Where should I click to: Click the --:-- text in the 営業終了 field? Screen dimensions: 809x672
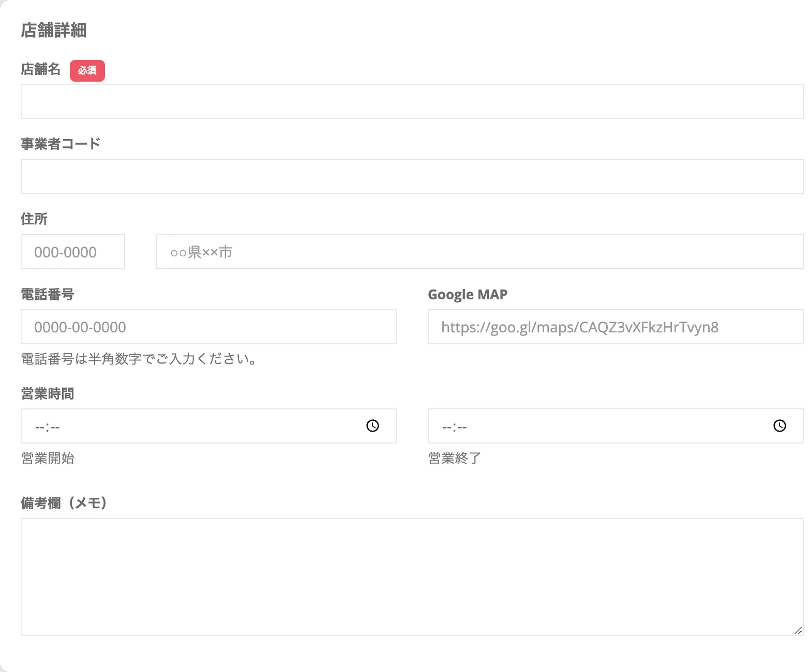pos(455,427)
